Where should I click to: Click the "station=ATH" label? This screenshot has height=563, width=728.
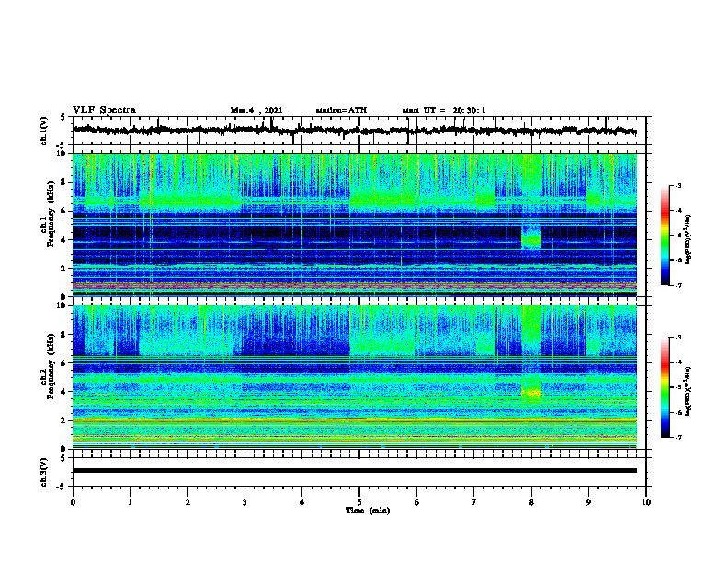[x=341, y=110]
